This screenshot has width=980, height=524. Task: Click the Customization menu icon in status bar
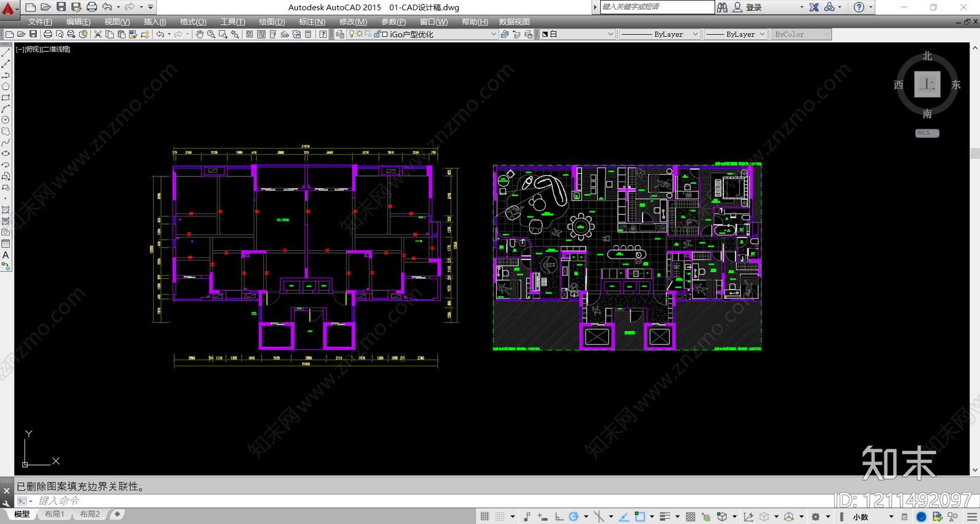point(972,517)
